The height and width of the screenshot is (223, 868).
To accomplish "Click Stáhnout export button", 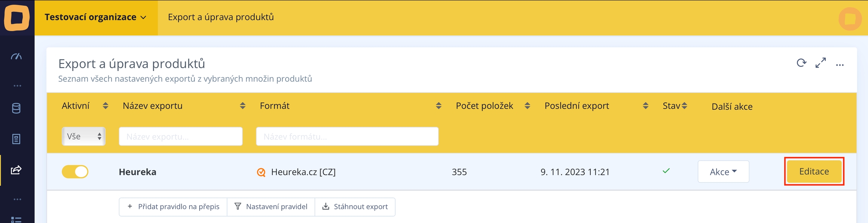I will click(355, 207).
